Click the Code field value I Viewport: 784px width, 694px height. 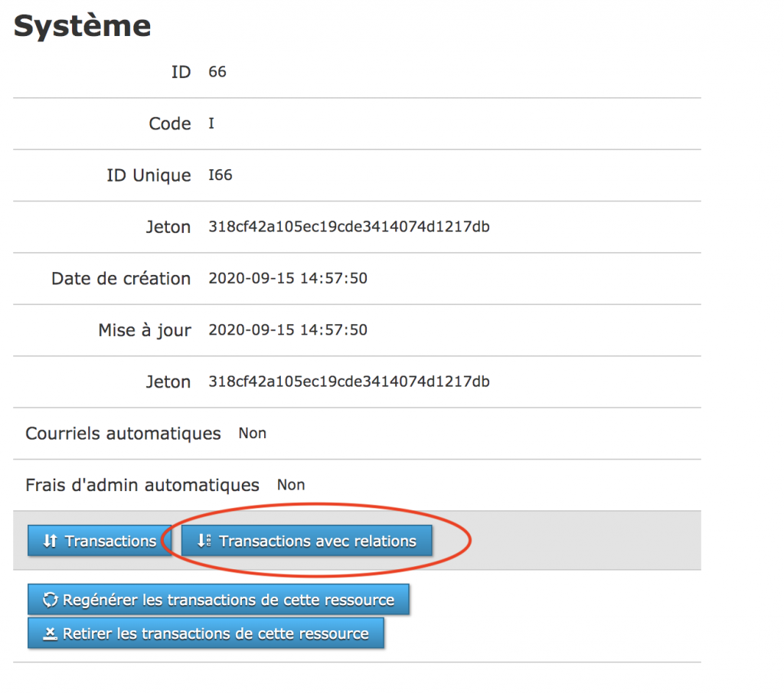tap(211, 123)
